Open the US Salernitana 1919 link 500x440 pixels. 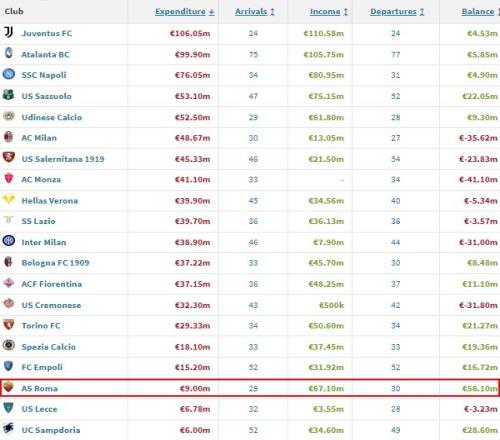pyautogui.click(x=63, y=159)
